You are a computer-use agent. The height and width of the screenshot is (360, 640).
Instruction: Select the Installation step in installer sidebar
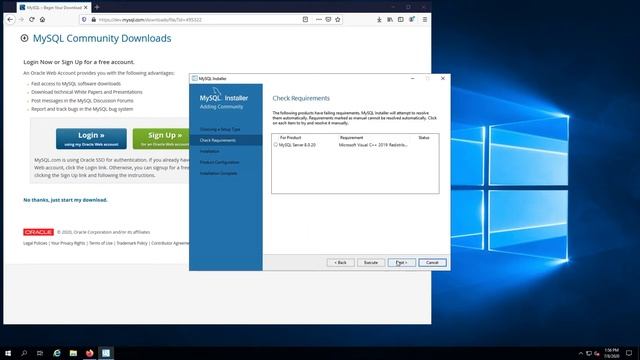click(x=210, y=151)
